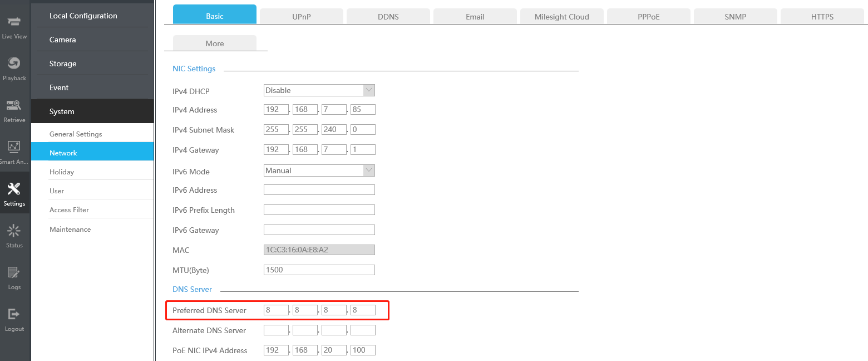Open the More tab
The width and height of the screenshot is (868, 361).
215,43
